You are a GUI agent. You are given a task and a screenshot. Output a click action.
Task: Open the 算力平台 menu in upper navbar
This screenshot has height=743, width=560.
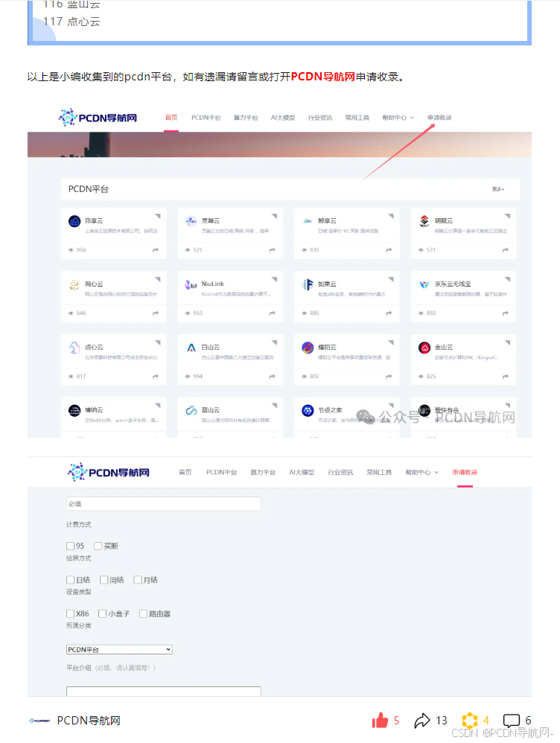[x=246, y=118]
